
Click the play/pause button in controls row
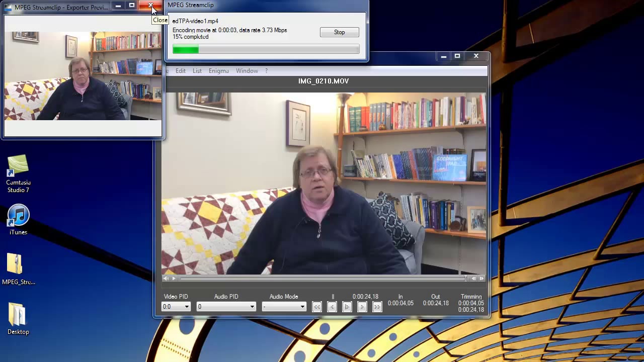click(347, 307)
